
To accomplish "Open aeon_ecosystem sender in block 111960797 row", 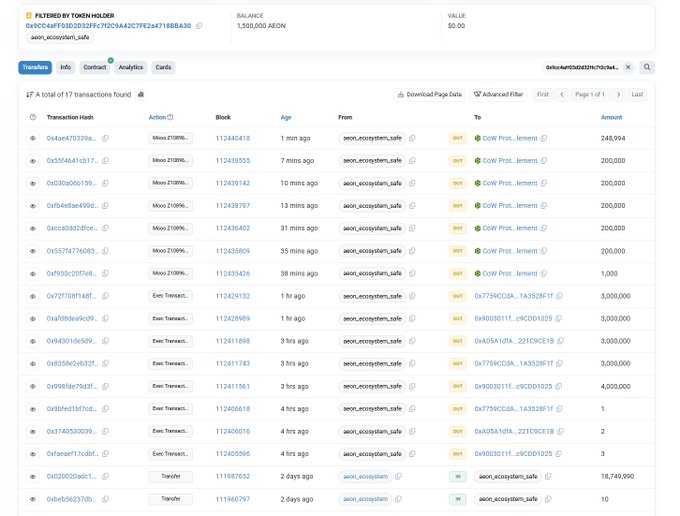I will click(366, 499).
